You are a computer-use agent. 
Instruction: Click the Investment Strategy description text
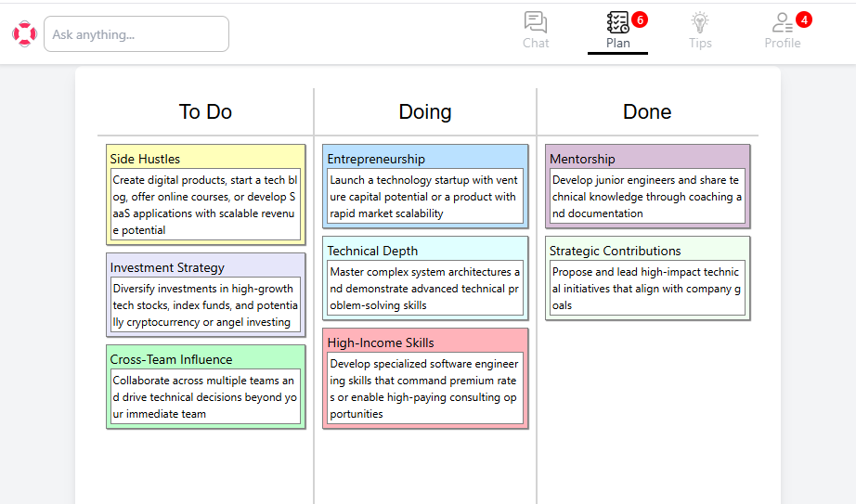coord(205,305)
